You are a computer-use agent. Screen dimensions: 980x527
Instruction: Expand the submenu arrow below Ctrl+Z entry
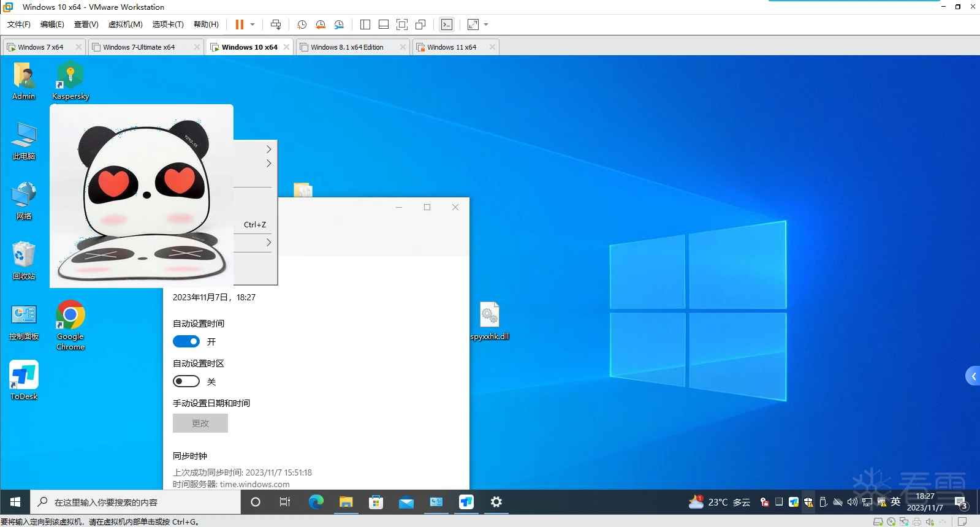click(x=268, y=243)
